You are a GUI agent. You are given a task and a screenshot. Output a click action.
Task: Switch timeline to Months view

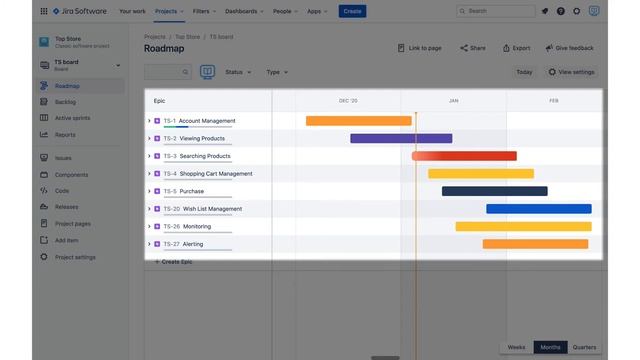(x=550, y=347)
